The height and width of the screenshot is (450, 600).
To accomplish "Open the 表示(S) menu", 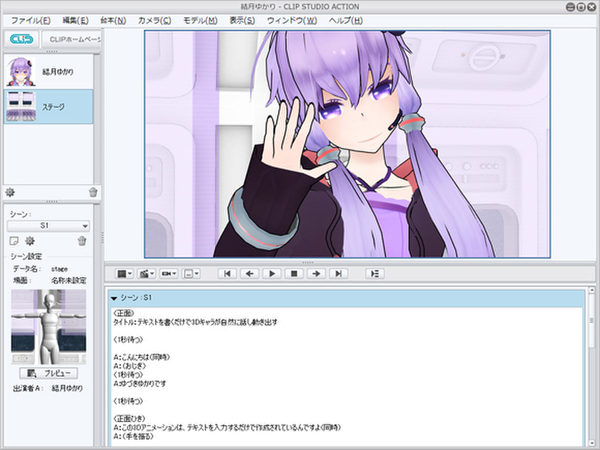I will (x=242, y=20).
